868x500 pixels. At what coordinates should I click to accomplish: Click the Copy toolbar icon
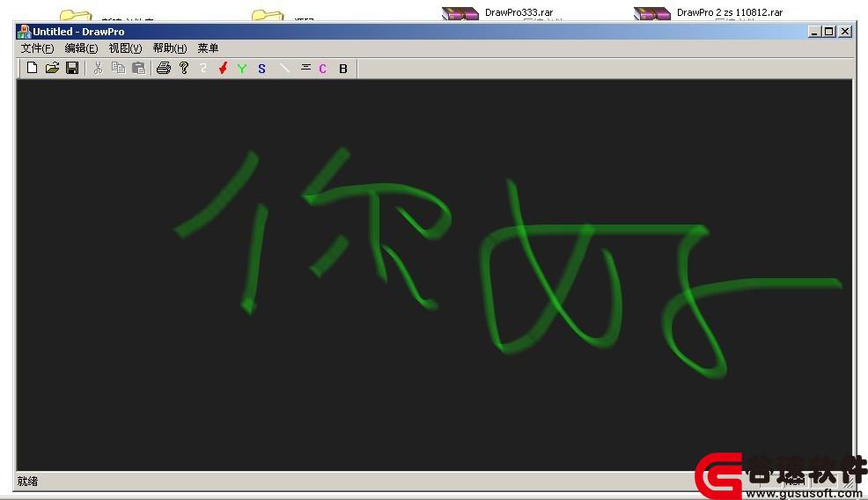(x=118, y=68)
